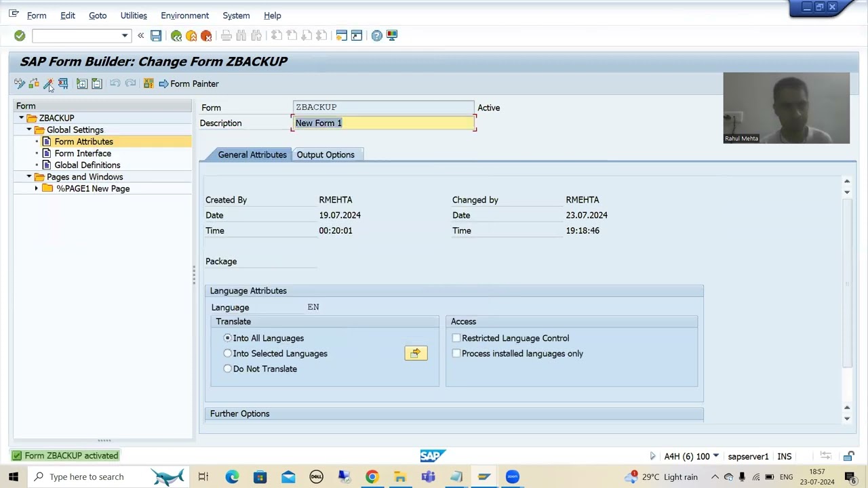Enable Restricted Language Control checkbox

click(x=456, y=338)
